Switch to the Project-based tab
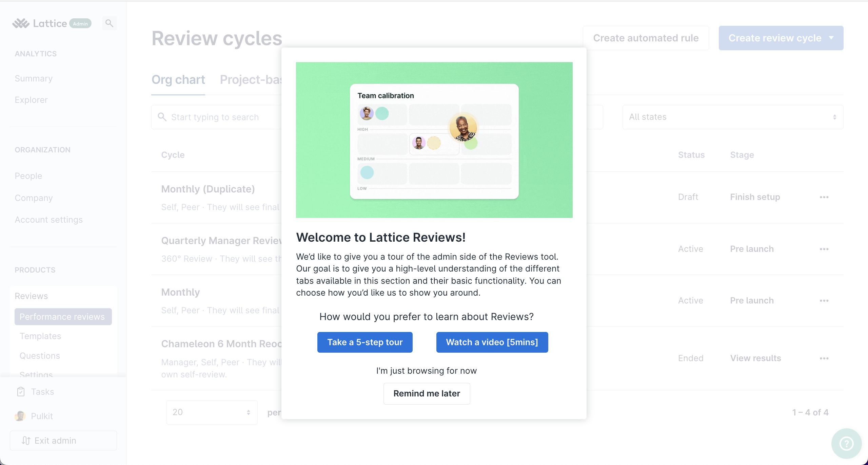 [251, 80]
